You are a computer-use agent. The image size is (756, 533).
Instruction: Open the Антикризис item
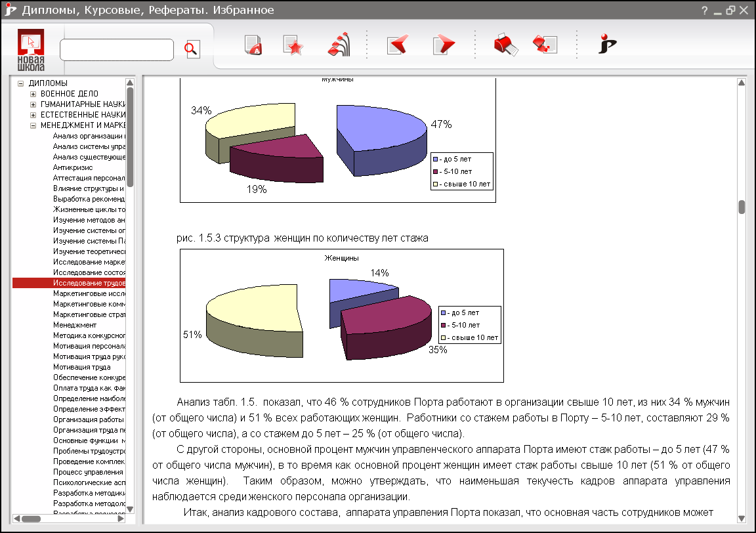(73, 167)
